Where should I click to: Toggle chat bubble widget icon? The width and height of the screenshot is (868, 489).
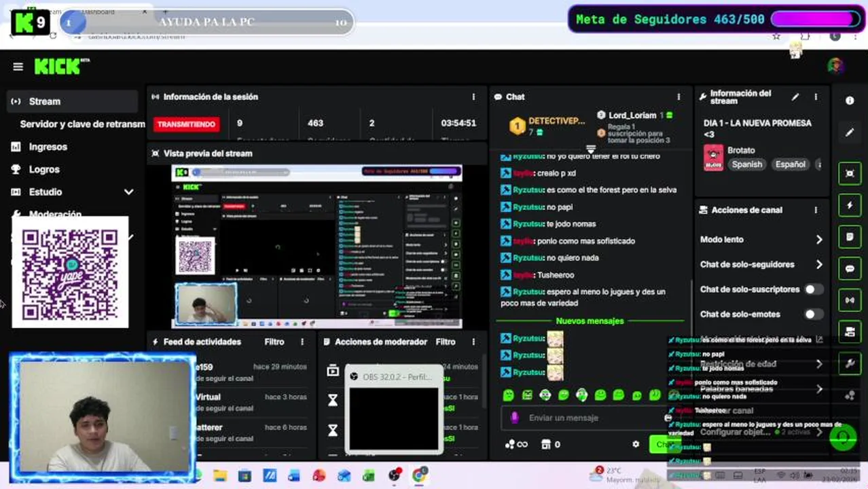tap(850, 268)
